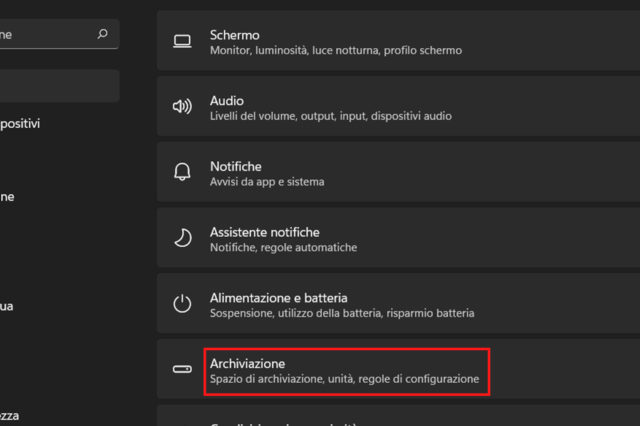The height and width of the screenshot is (426, 640).
Task: Select sidebar item ending in "zza"
Action: coord(10,415)
